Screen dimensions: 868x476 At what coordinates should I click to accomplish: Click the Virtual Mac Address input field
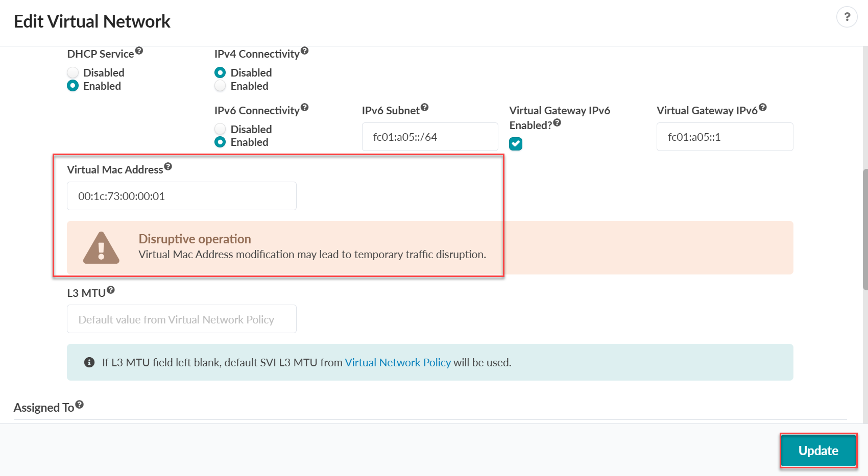(181, 196)
